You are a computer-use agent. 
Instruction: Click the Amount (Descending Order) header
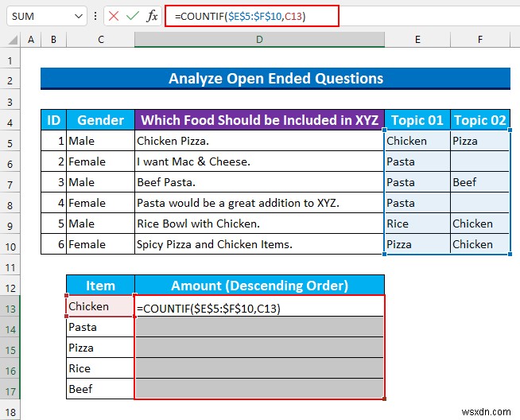point(259,286)
